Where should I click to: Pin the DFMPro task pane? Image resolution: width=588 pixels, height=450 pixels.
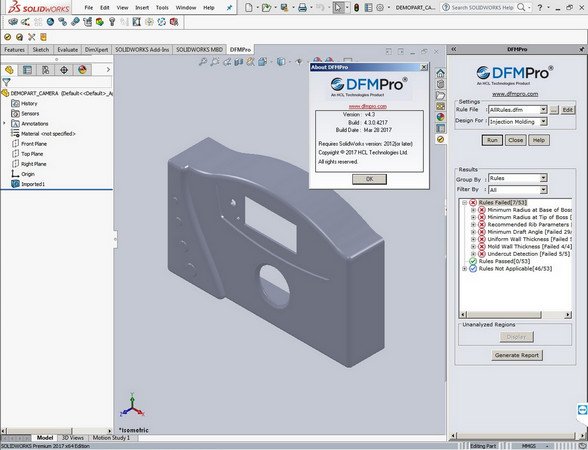click(x=581, y=49)
